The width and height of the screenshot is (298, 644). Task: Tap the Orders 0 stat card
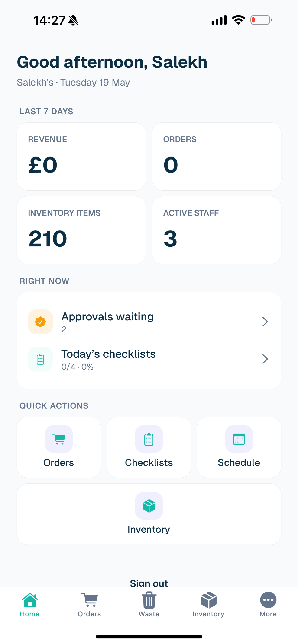217,156
